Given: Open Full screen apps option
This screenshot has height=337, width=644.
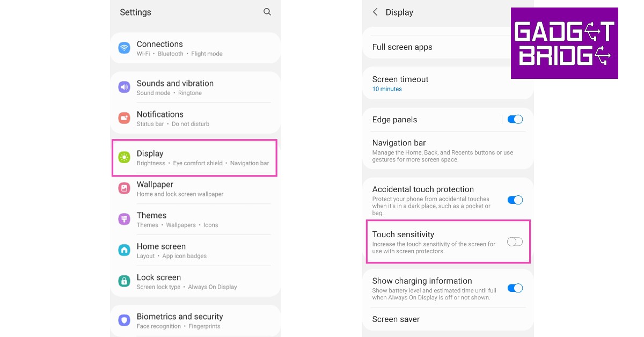Looking at the screenshot, I should [x=402, y=47].
